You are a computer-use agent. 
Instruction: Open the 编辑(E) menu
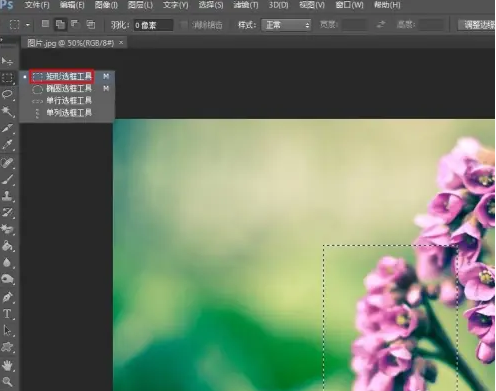(x=72, y=5)
